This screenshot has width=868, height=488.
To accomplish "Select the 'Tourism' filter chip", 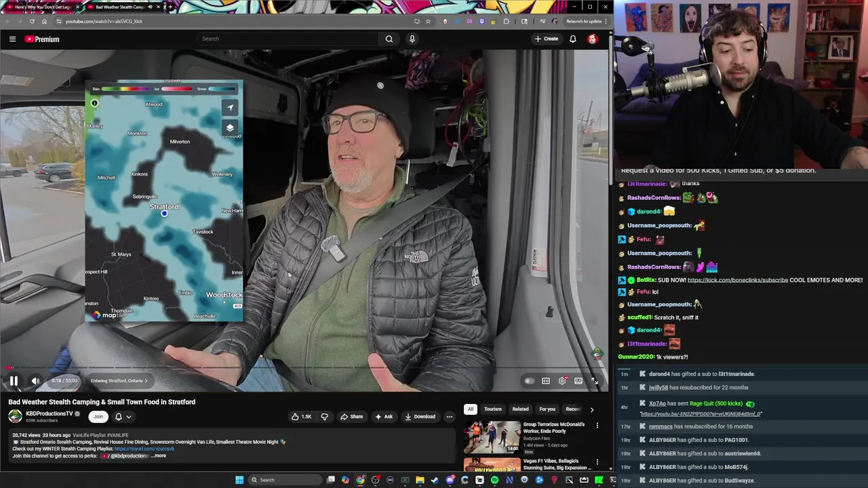I will pos(493,409).
